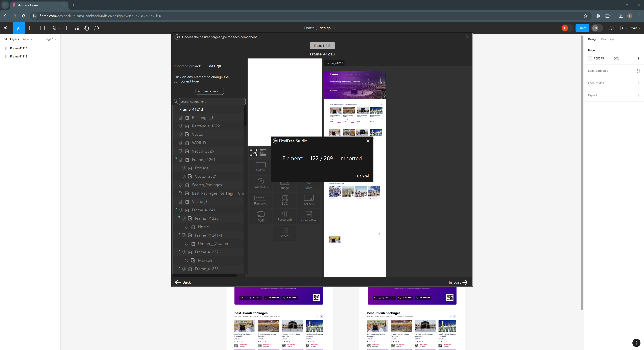Select the SVG component type
This screenshot has height=350, width=644.
[284, 200]
